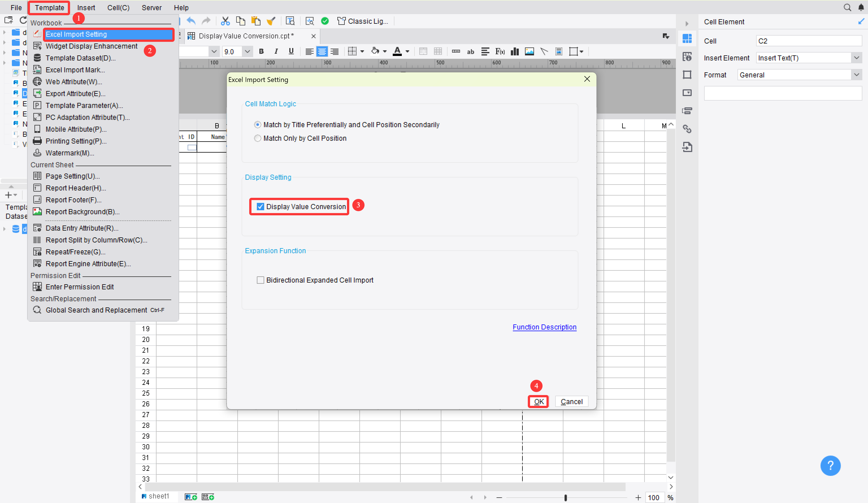Click the Paste clipboard icon
The width and height of the screenshot is (868, 503).
coord(256,21)
